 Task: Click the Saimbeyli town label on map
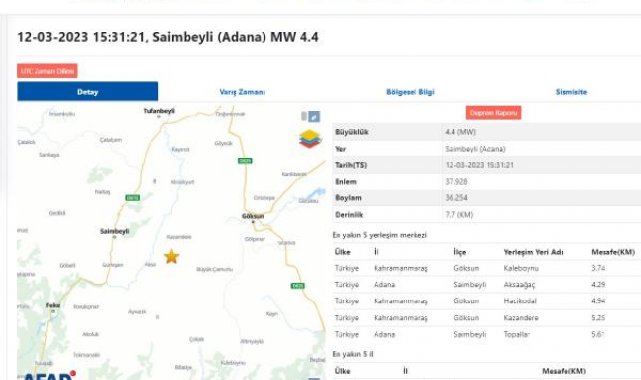114,231
